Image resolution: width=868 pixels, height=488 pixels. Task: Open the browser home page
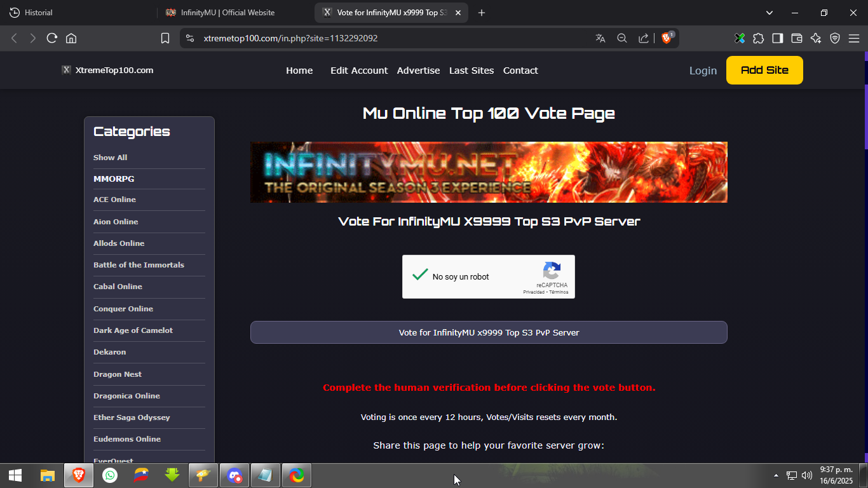coord(71,38)
